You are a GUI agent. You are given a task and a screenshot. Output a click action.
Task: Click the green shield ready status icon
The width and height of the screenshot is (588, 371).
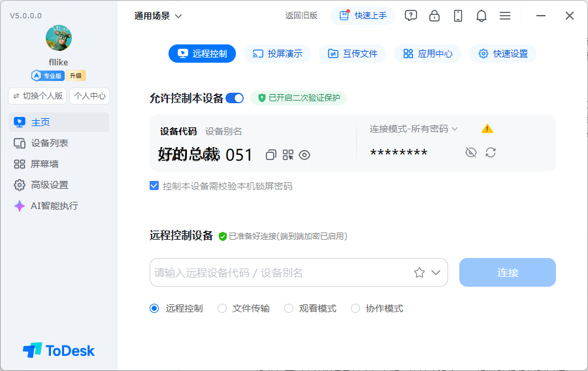pyautogui.click(x=222, y=236)
